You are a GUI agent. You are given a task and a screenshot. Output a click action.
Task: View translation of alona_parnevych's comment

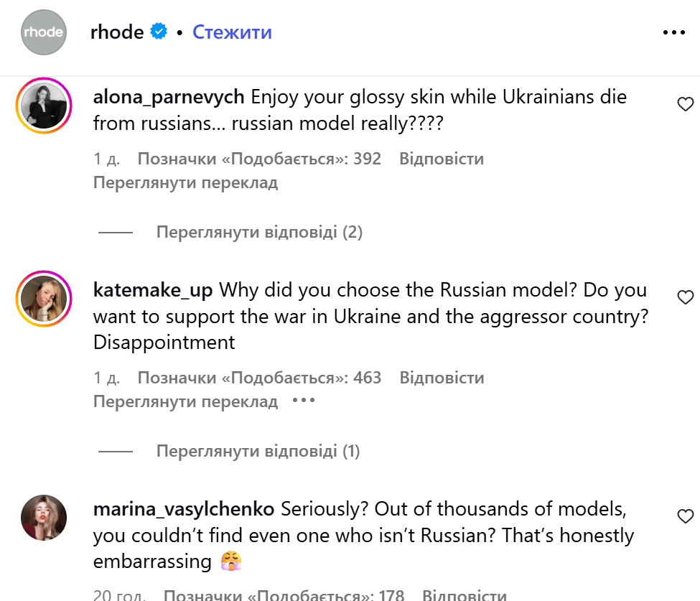pos(185,183)
